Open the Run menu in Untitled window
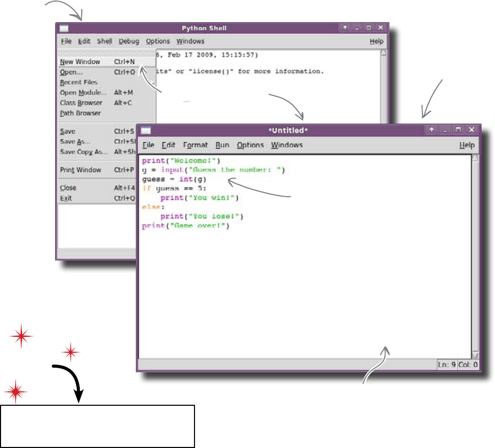 pos(222,145)
